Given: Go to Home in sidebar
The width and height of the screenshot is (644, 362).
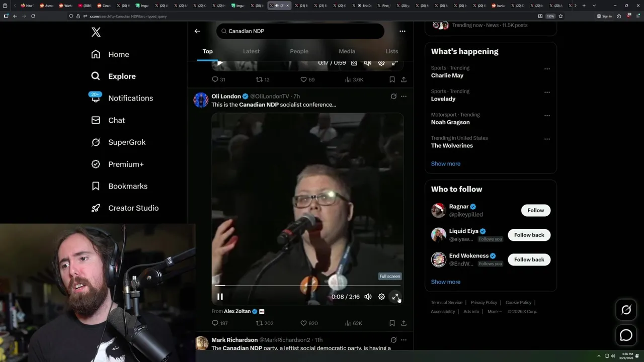Looking at the screenshot, I should [110, 54].
